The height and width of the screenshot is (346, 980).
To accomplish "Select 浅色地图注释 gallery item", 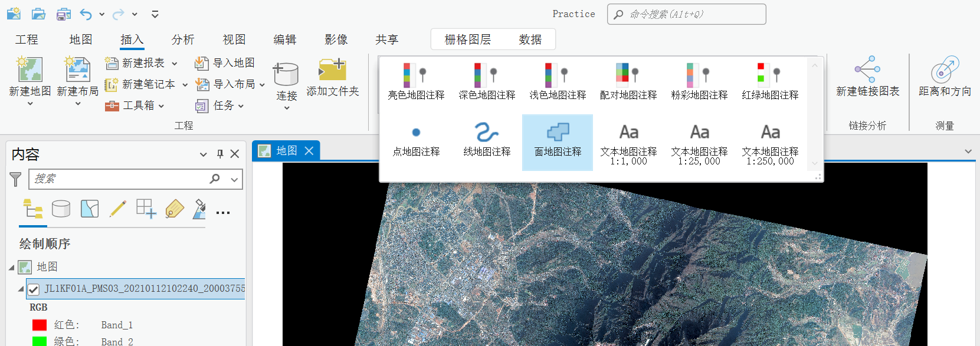I will 558,82.
